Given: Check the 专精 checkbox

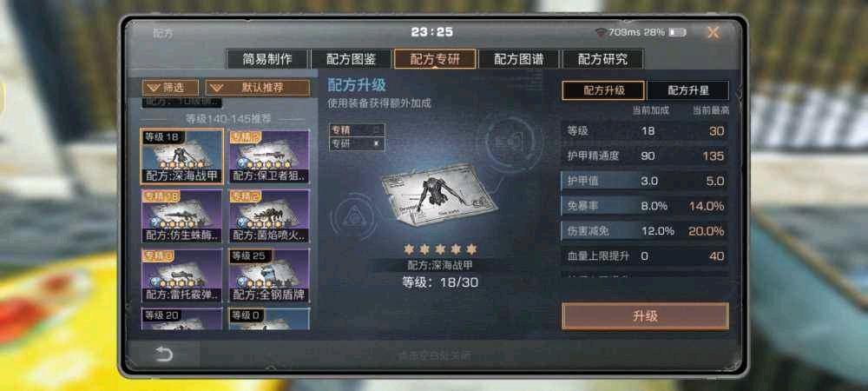Looking at the screenshot, I should point(377,130).
